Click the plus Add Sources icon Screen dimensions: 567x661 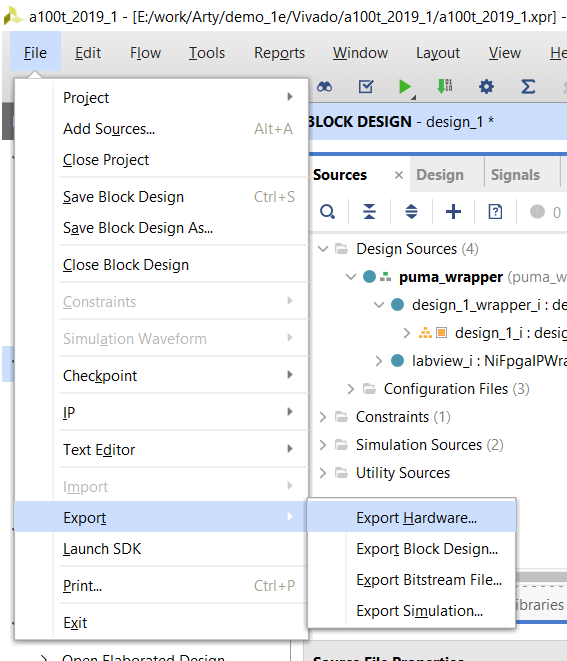tap(453, 212)
